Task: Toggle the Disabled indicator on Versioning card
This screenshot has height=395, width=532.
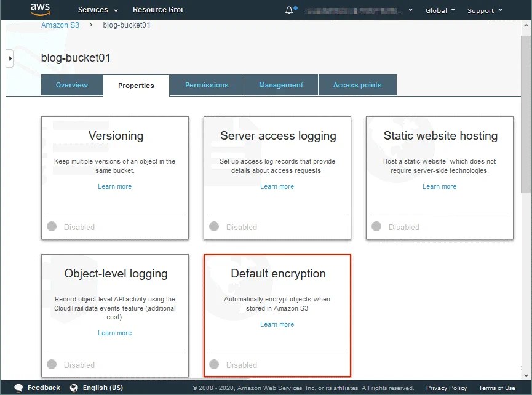Action: click(x=51, y=227)
